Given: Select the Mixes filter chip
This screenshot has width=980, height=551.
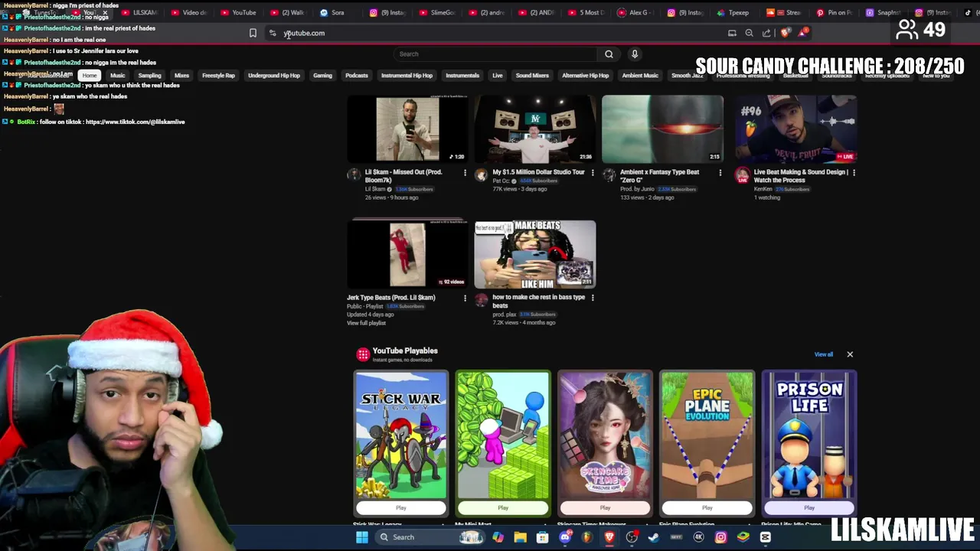Looking at the screenshot, I should tap(181, 75).
